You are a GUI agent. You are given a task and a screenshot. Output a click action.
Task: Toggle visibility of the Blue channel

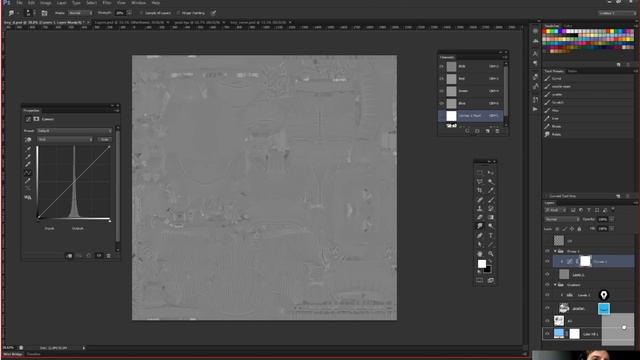pyautogui.click(x=441, y=103)
